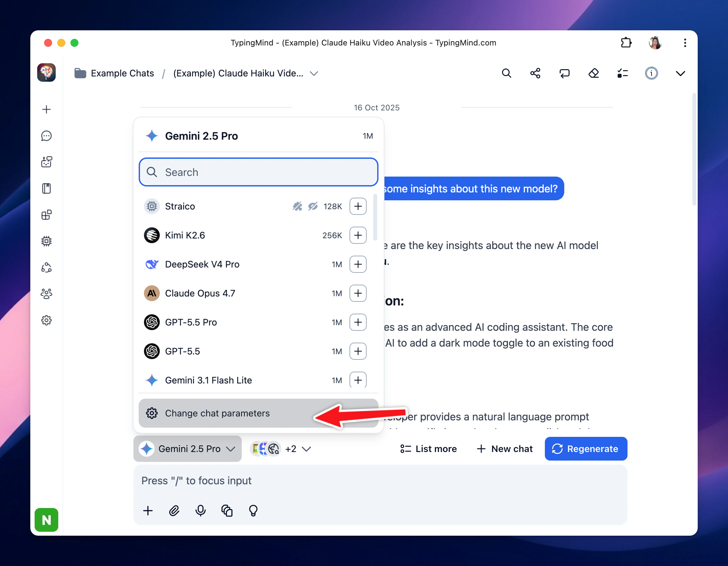This screenshot has width=728, height=566.
Task: Show chat info with the circled i icon
Action: point(651,73)
